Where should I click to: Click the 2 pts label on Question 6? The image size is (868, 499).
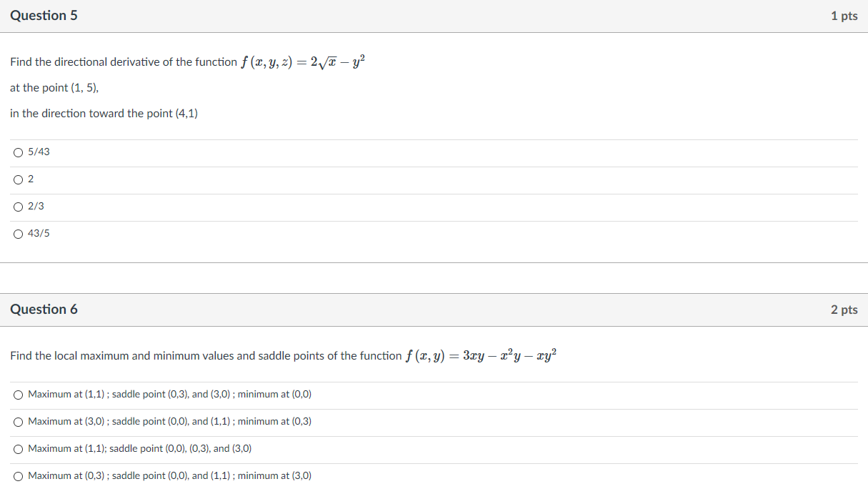pos(845,309)
